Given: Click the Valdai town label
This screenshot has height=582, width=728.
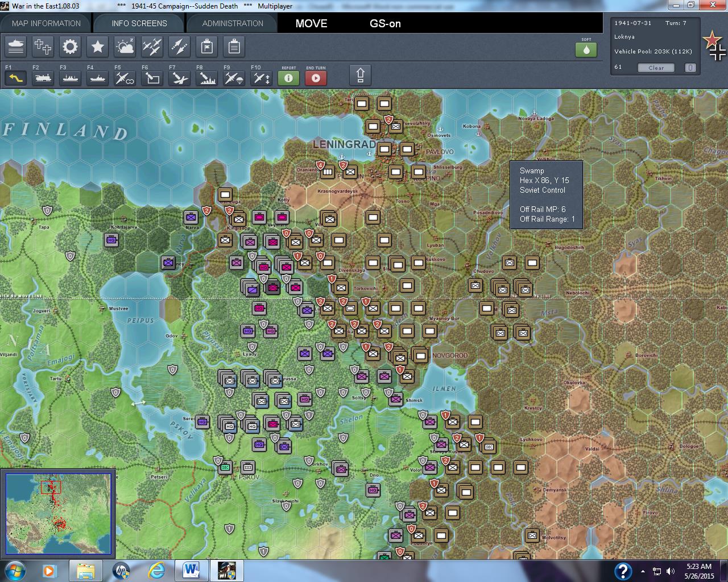Looking at the screenshot, I should tap(592, 449).
